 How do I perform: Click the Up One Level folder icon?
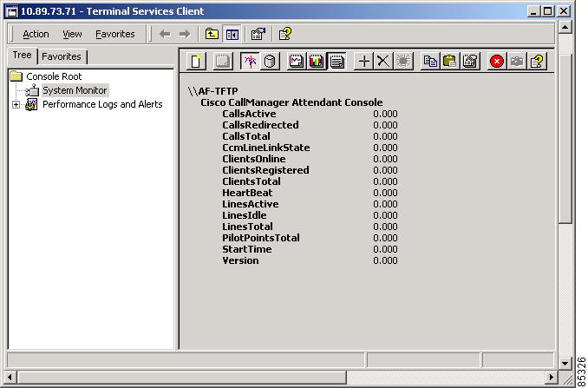coord(212,34)
